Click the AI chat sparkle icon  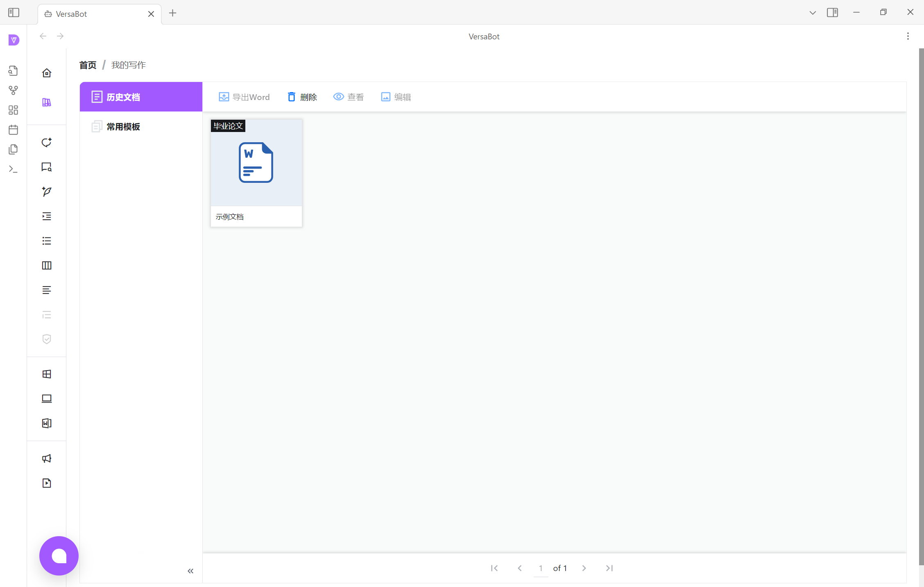coord(47,142)
